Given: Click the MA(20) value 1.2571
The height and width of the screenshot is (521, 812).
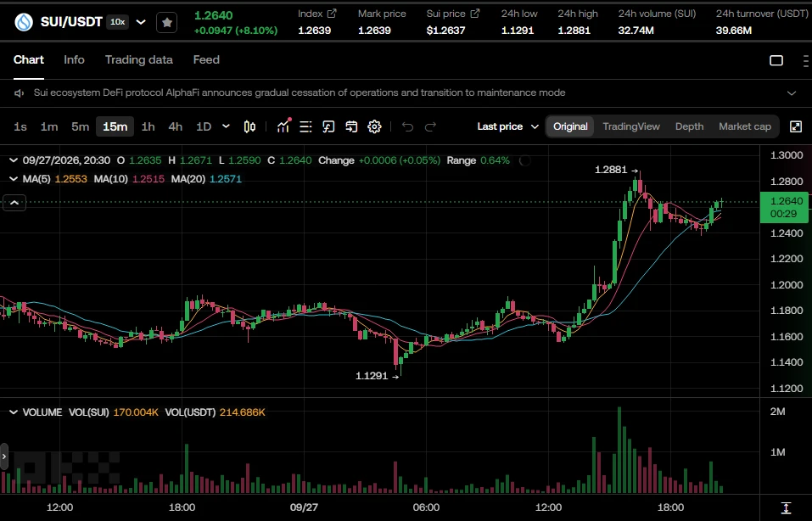Looking at the screenshot, I should 225,179.
